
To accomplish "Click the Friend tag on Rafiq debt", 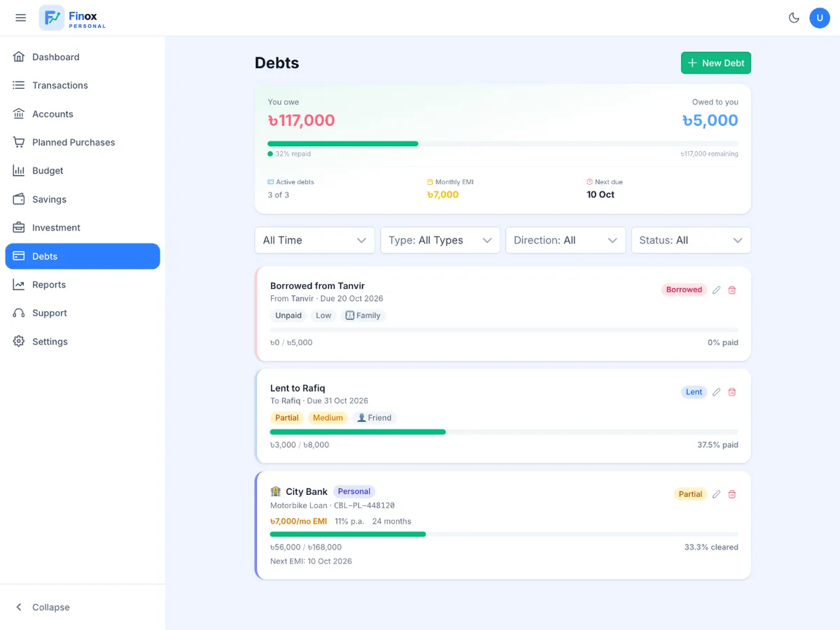I will click(374, 418).
